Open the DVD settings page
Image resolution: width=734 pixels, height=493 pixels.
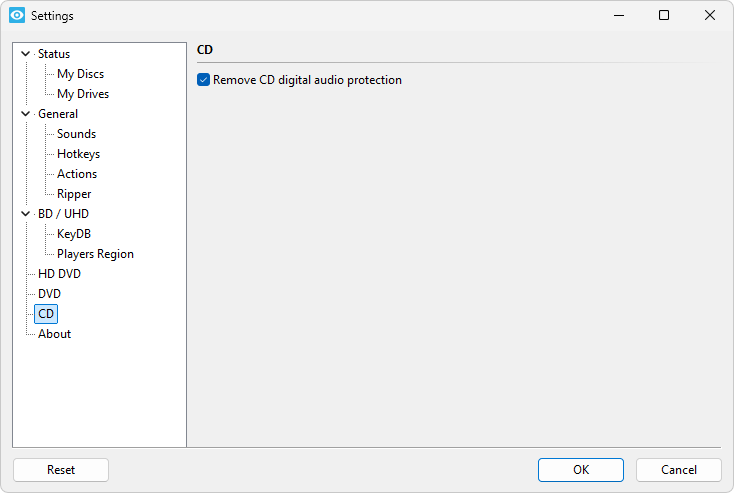click(x=49, y=294)
